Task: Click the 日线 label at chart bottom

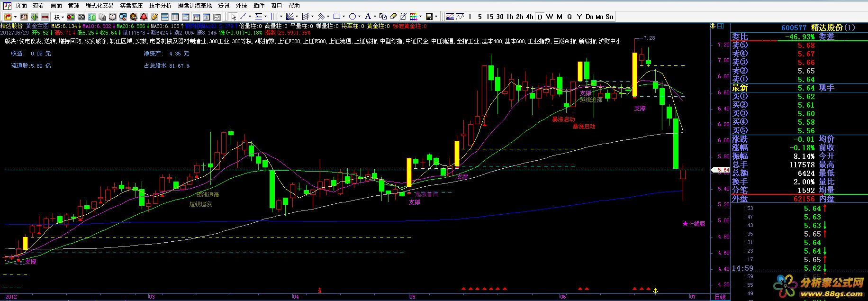Action: tap(720, 297)
